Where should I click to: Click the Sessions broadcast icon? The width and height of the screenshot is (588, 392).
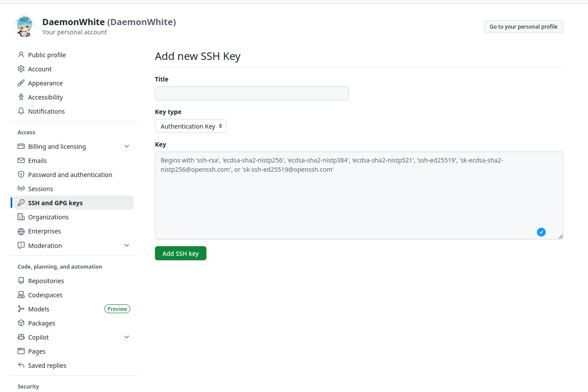21,189
